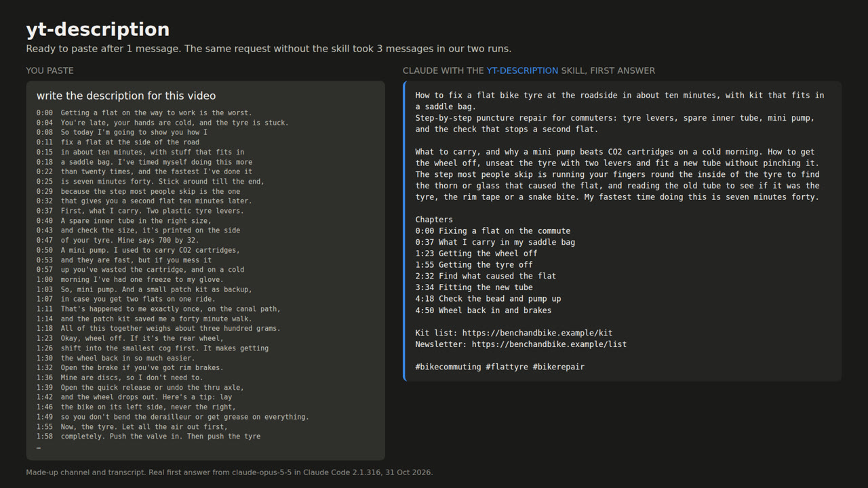Click the 'YOU PASTE' column label
This screenshot has width=868, height=488.
coord(50,70)
